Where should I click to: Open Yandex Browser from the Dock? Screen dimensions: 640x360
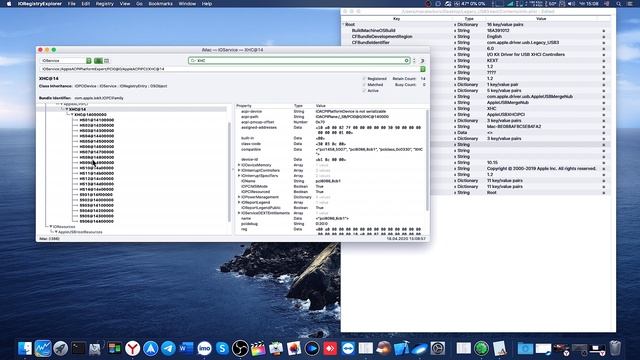point(132,348)
